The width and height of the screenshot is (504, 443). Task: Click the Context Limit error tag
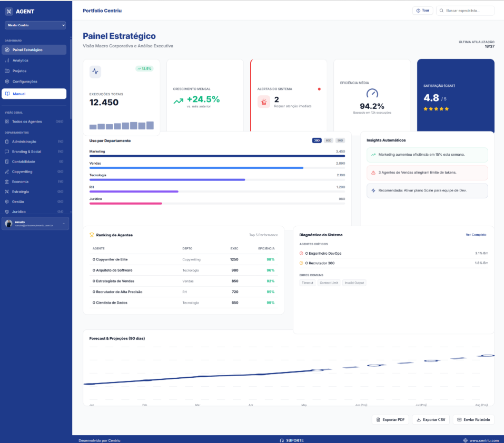pos(329,283)
